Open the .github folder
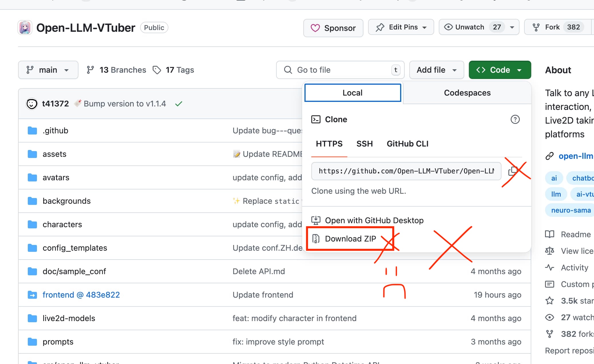 coord(55,130)
